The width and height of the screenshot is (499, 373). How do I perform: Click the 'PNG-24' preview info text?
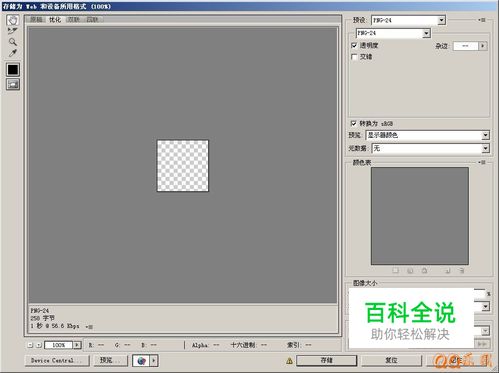40,310
